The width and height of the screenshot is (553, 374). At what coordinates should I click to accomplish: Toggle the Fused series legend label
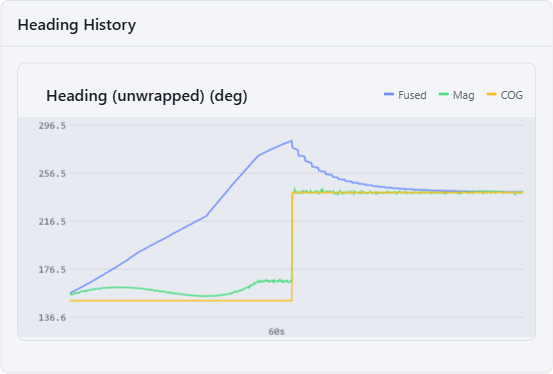coord(412,95)
